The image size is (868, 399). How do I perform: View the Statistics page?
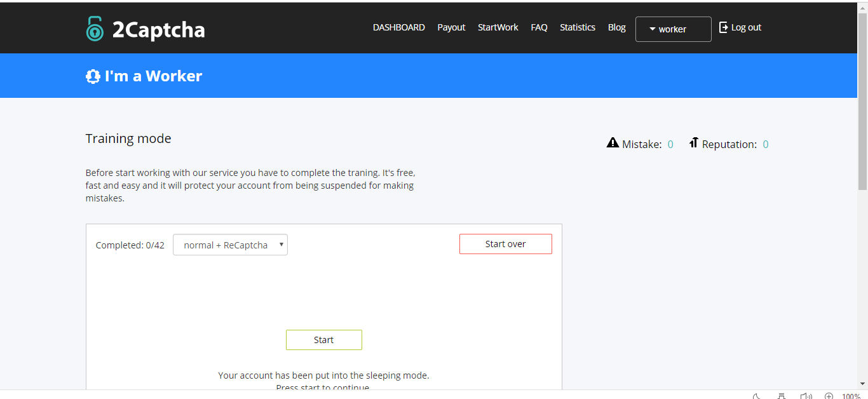point(577,27)
